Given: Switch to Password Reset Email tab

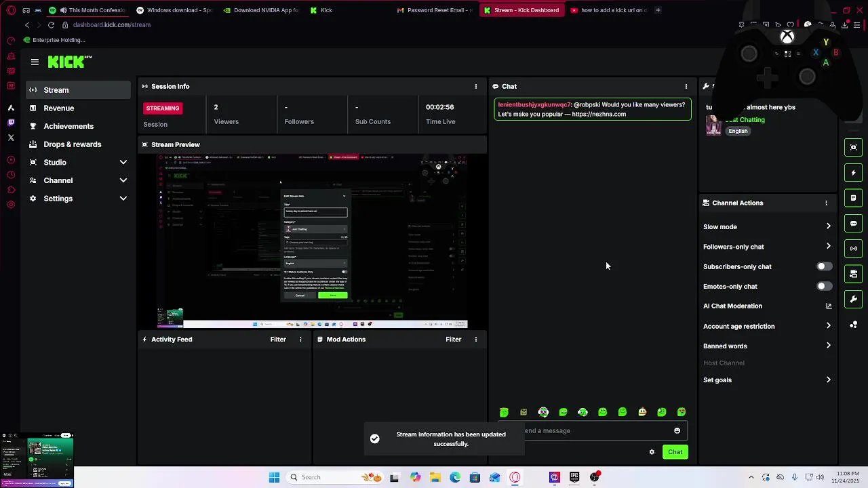Looking at the screenshot, I should (x=434, y=10).
